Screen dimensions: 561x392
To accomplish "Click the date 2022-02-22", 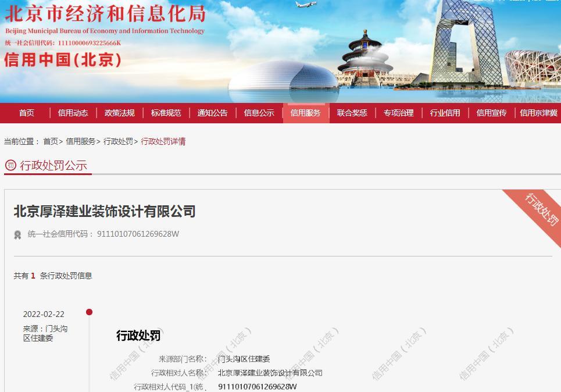I will pos(44,314).
